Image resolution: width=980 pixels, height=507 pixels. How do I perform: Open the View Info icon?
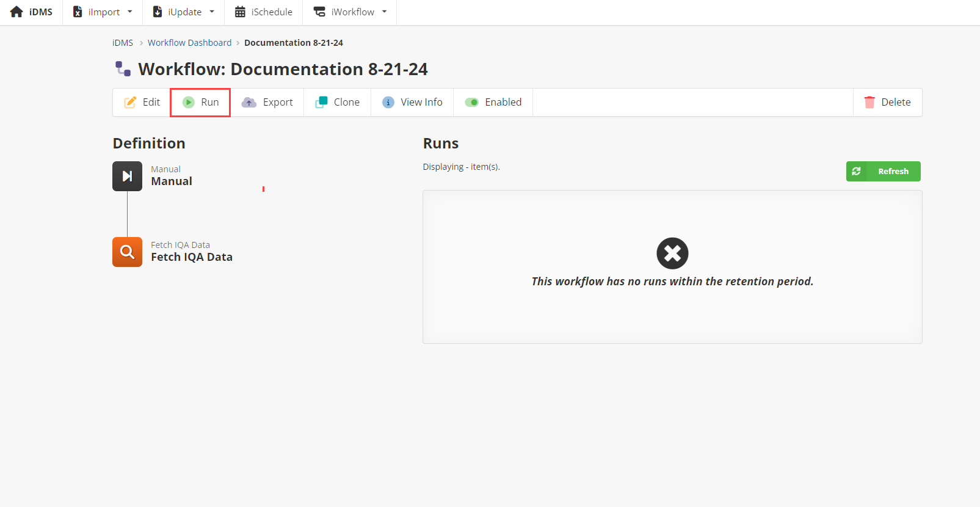pyautogui.click(x=388, y=102)
